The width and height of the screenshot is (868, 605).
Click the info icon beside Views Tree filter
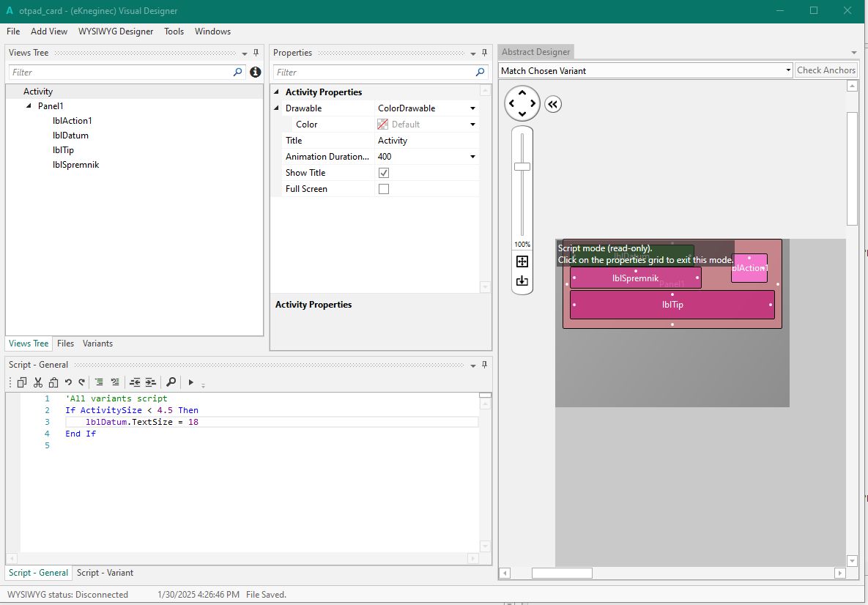(x=255, y=72)
